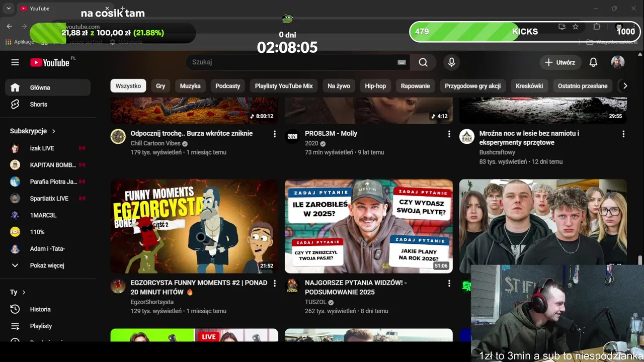
Task: Select the Hip-hop filter chip
Action: coord(375,86)
